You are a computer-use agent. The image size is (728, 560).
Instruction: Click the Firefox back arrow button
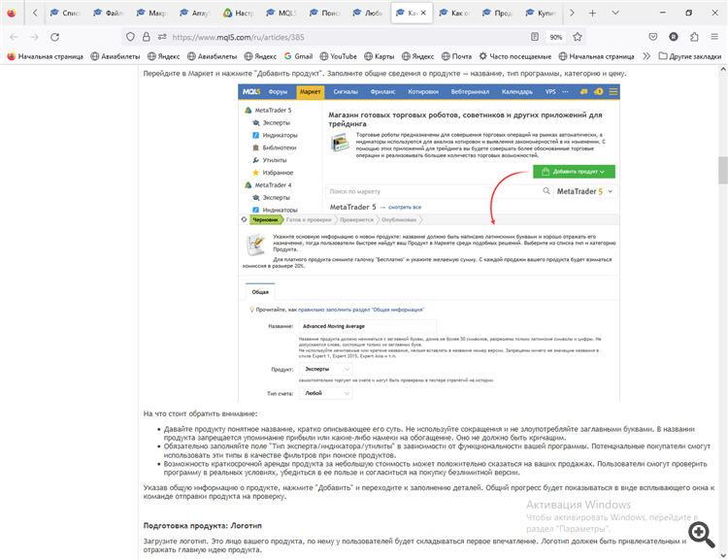pos(14,37)
